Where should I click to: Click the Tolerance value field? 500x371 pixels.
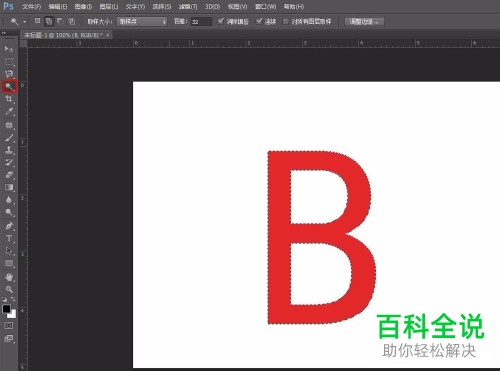pos(201,22)
